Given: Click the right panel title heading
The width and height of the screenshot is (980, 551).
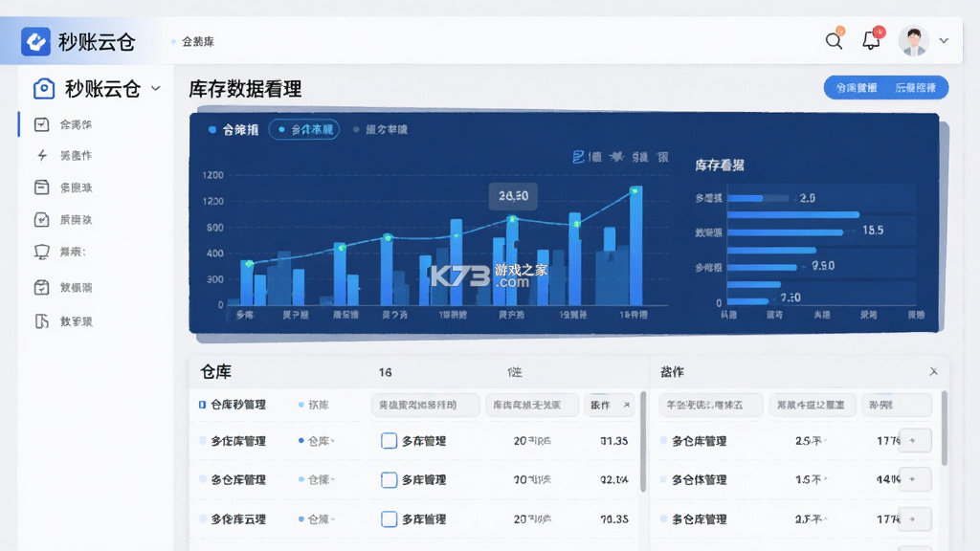Looking at the screenshot, I should pos(672,372).
